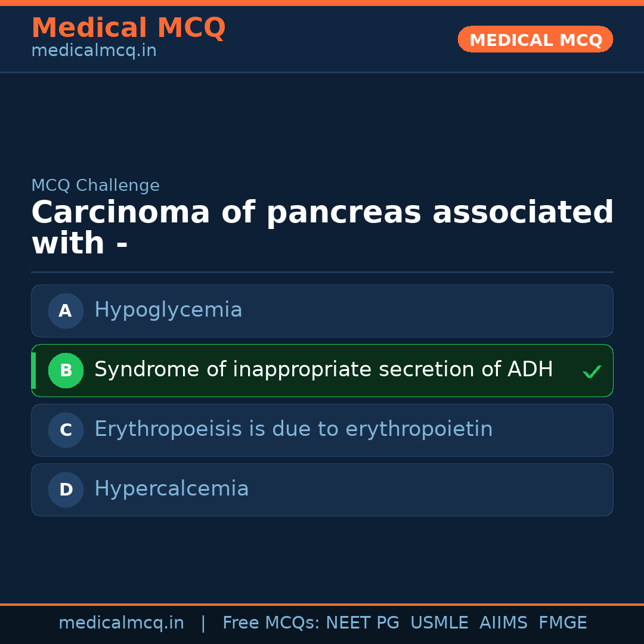644x644 pixels.
Task: Choose the Hypoglycemia answer text
Action: tap(168, 310)
